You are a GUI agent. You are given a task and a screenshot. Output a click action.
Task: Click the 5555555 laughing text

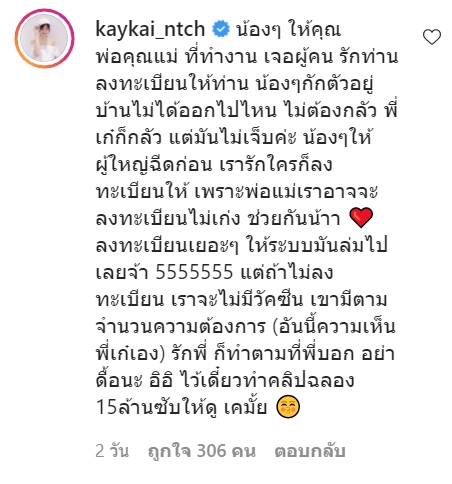194,272
